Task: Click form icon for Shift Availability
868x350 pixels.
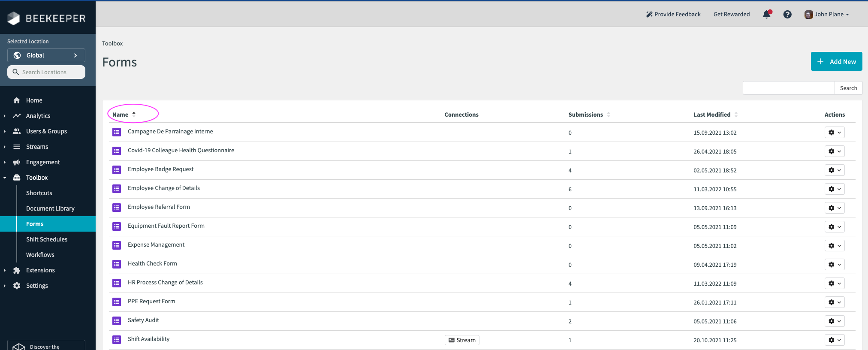Action: click(x=117, y=340)
